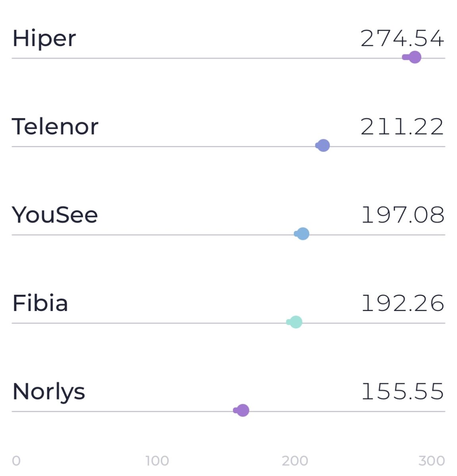Screen dimensions: 457x476
Task: Select the Hiper provider label
Action: click(x=44, y=39)
